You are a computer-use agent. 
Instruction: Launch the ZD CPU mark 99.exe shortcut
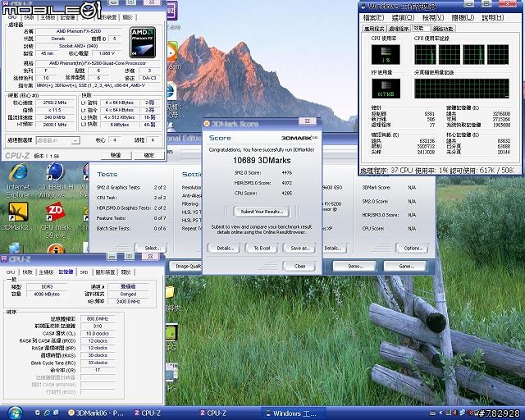pyautogui.click(x=55, y=219)
